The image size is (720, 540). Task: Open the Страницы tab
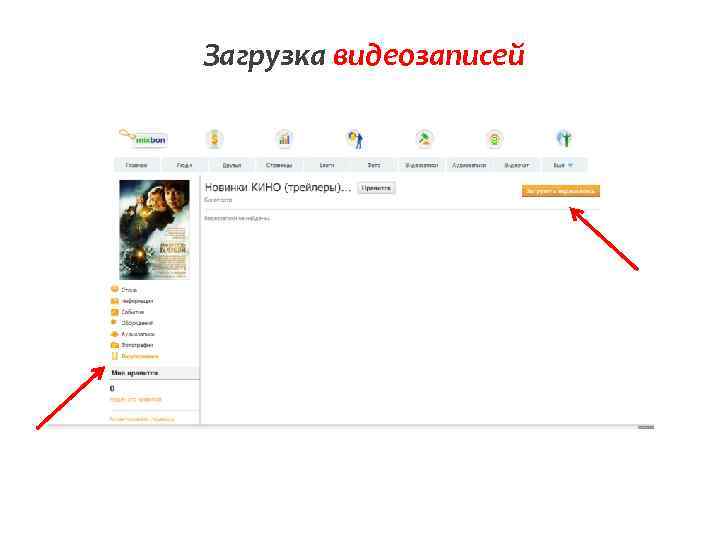coord(279,165)
